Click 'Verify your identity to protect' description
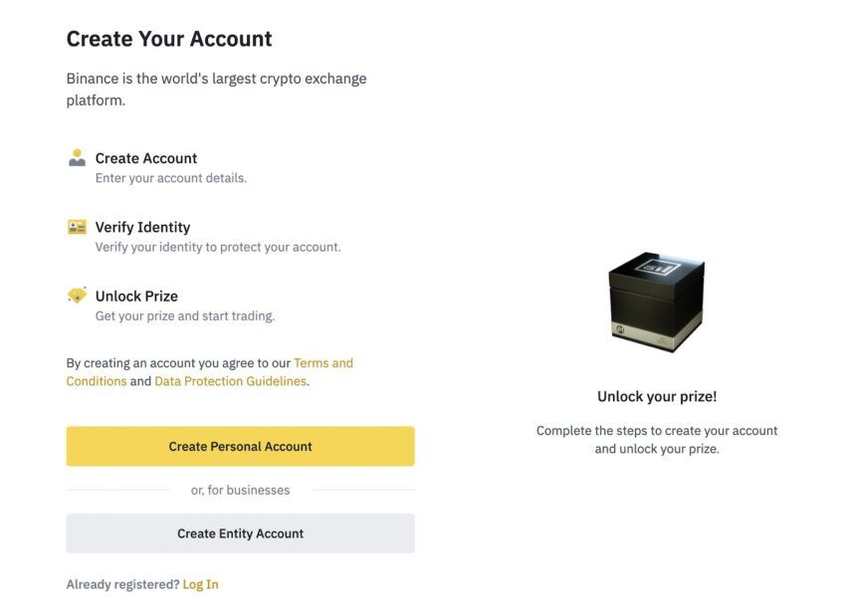Viewport: 846px width, 616px height. pyautogui.click(x=218, y=247)
